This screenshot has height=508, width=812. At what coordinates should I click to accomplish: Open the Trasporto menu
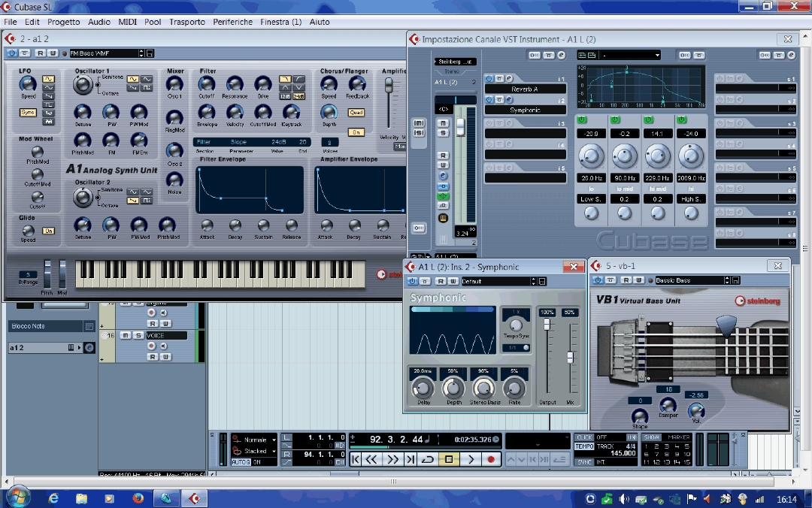click(x=187, y=22)
